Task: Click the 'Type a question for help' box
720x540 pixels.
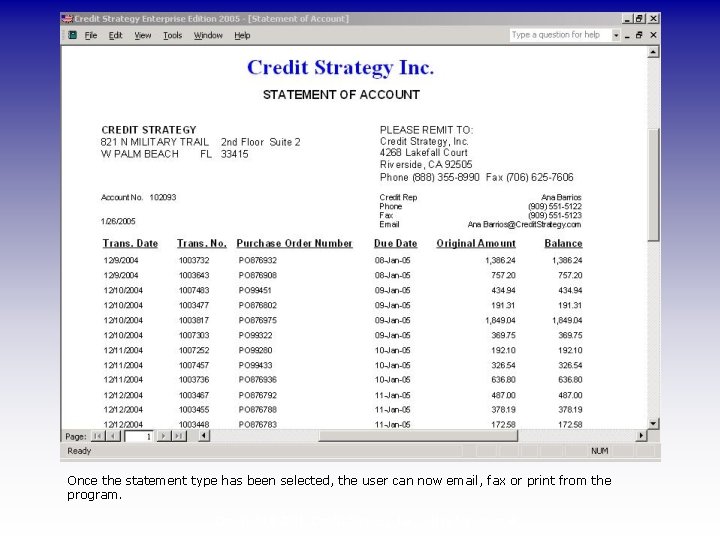Action: point(560,35)
